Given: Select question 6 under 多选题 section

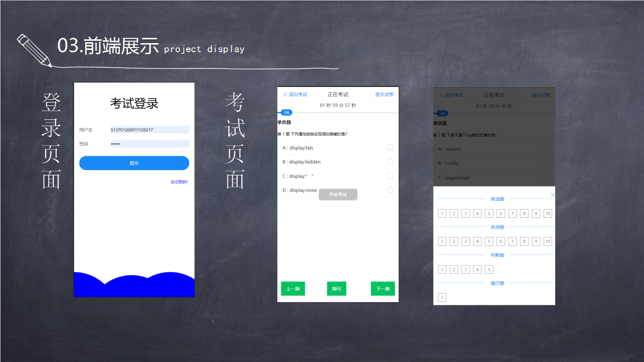Looking at the screenshot, I should [501, 241].
